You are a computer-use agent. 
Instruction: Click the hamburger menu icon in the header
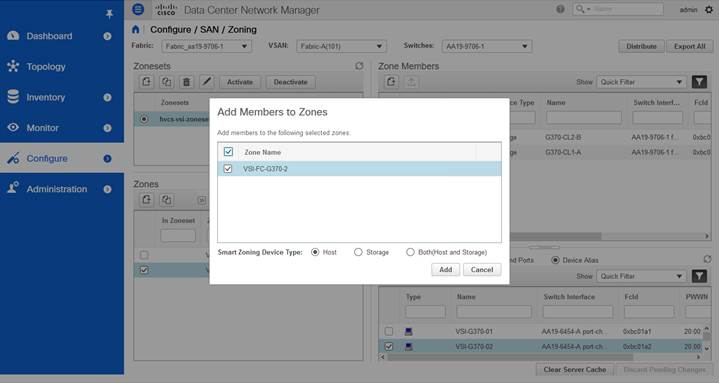(138, 9)
